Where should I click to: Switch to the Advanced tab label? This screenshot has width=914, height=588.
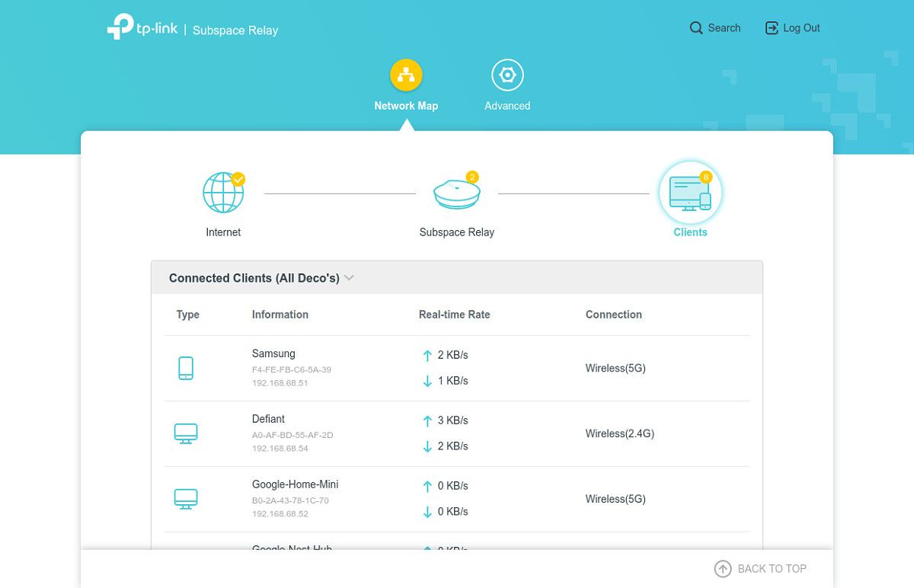pos(507,106)
